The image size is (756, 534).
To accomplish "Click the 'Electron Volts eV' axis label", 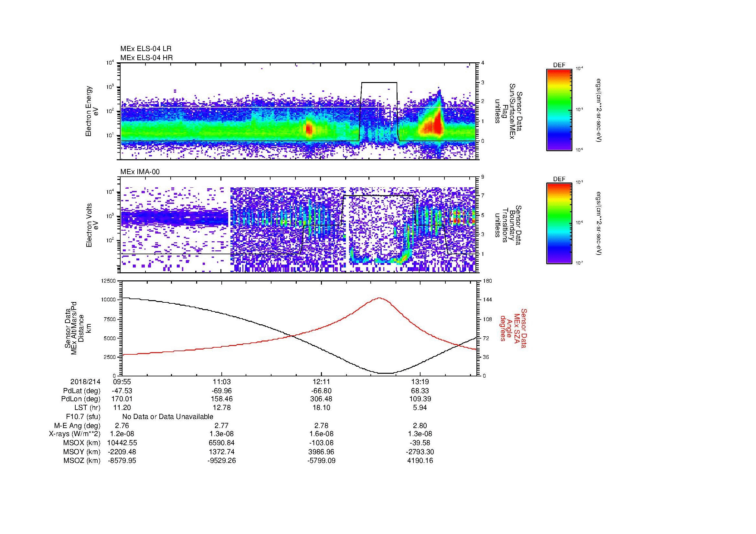I will point(92,225).
